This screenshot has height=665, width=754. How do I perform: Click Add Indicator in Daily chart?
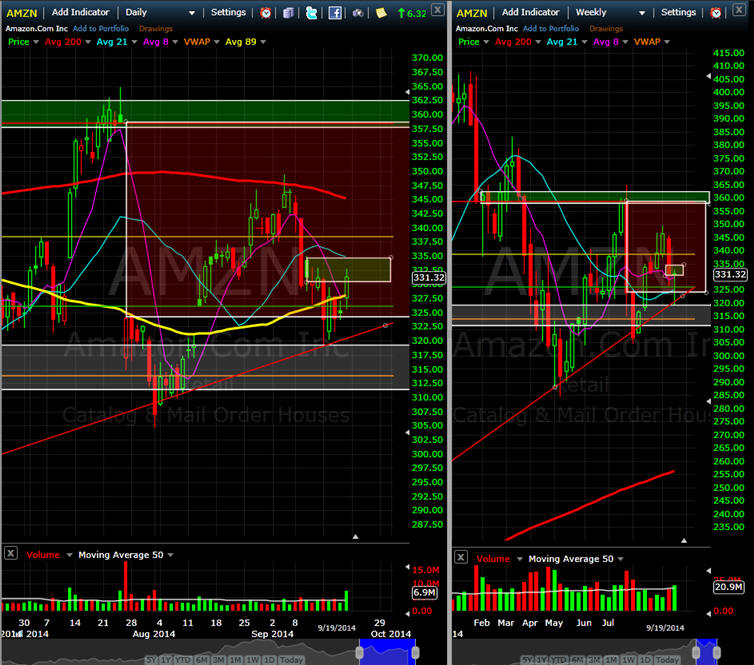tap(80, 13)
